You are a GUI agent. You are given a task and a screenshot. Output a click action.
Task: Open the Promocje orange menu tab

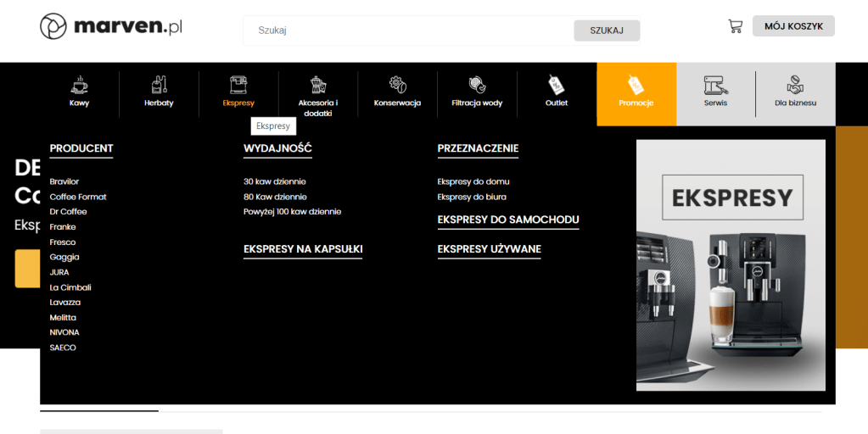point(636,93)
